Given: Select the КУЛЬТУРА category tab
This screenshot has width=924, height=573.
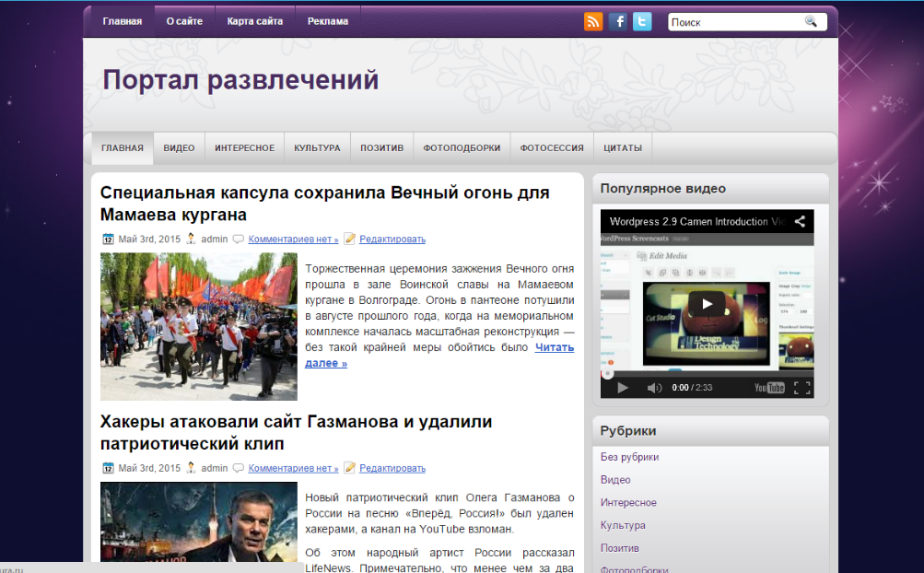Looking at the screenshot, I should pos(317,148).
